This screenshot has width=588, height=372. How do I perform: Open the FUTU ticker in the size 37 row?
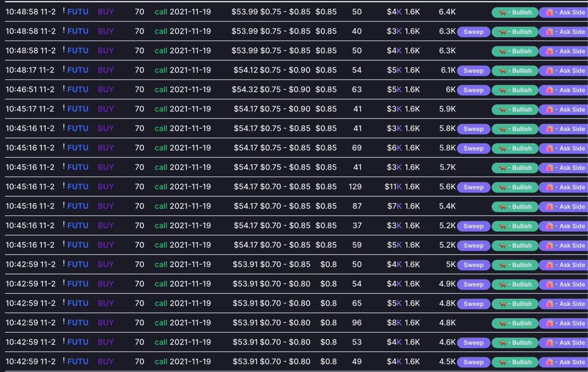tap(78, 226)
